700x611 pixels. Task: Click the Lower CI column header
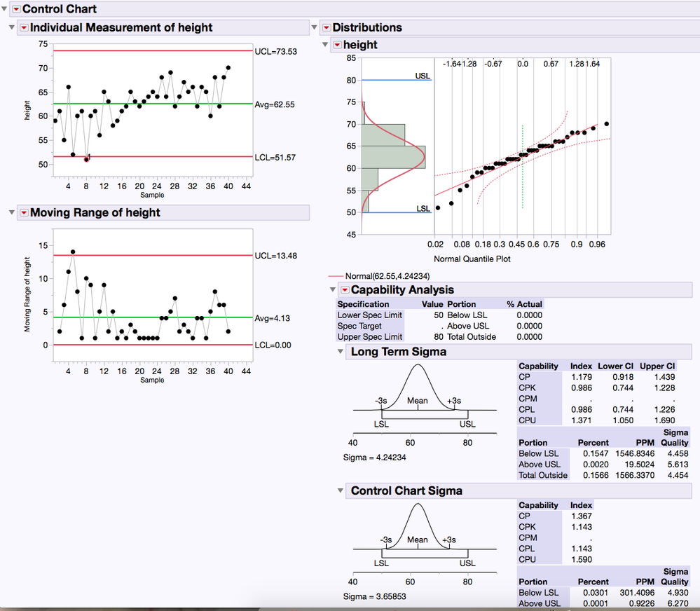pyautogui.click(x=615, y=366)
